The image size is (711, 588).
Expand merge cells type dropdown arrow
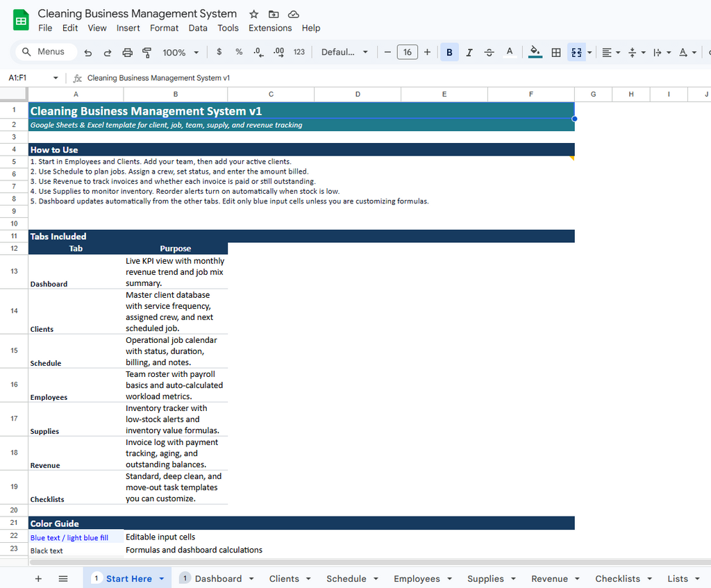pos(589,53)
